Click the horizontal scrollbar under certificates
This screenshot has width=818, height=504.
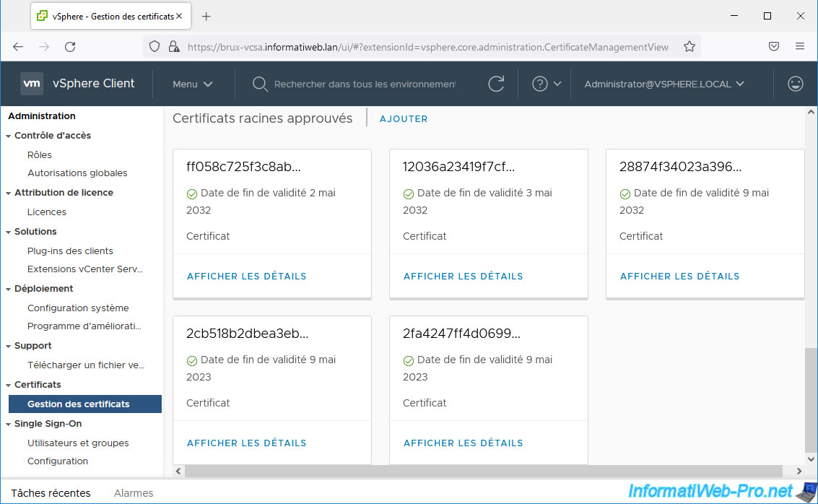[482, 471]
